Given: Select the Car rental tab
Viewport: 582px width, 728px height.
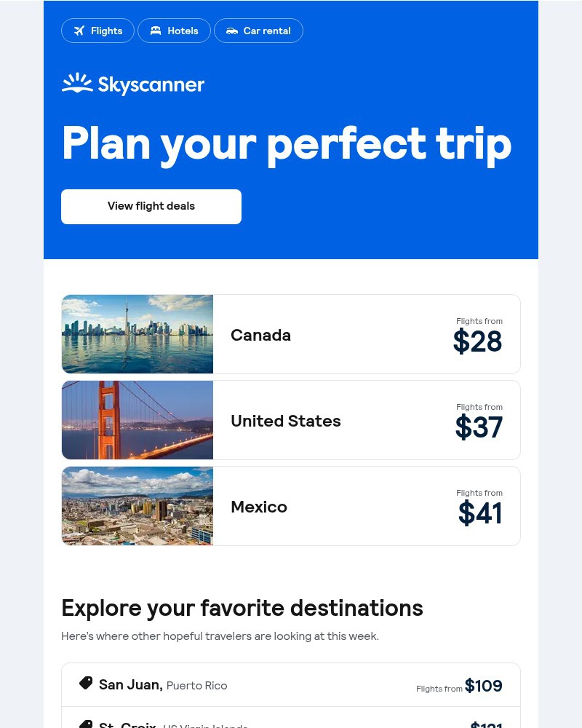Looking at the screenshot, I should pyautogui.click(x=258, y=31).
